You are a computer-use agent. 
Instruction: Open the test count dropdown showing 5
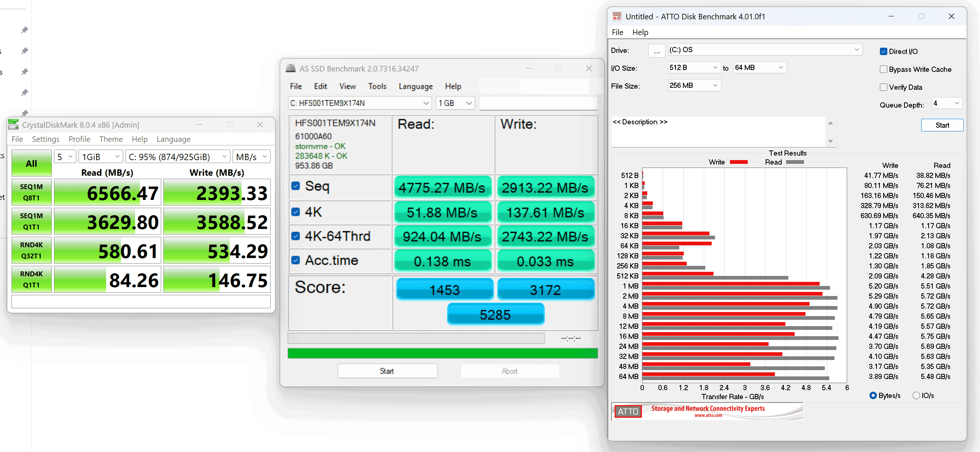pos(65,157)
